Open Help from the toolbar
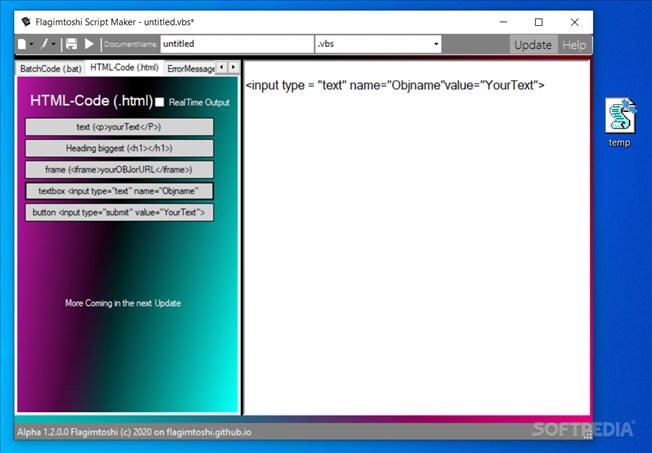The height and width of the screenshot is (453, 652). coord(574,45)
